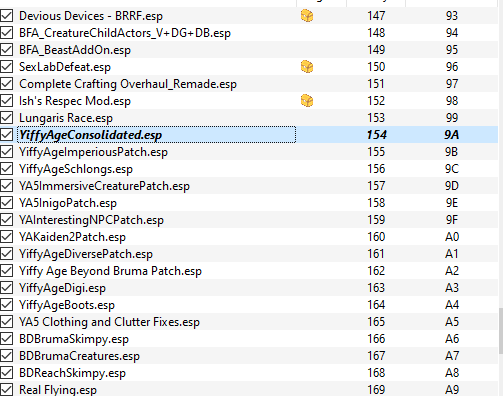Select YiffyAgeDiversePatch.esp plugin name
Screen dimensions: 503x396
(x=86, y=254)
